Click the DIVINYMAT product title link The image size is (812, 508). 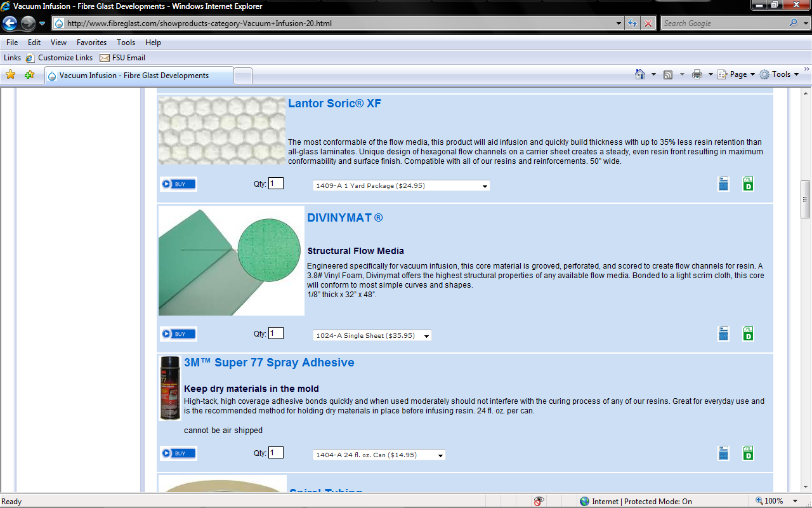(345, 218)
